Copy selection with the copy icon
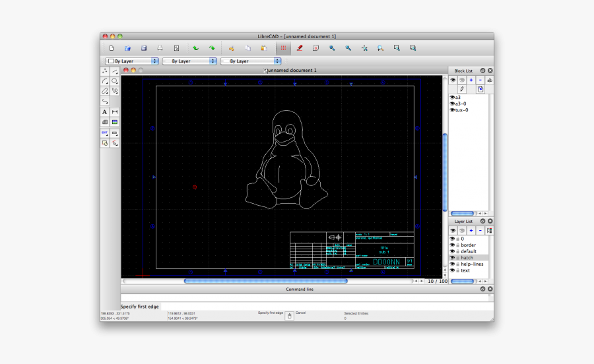The height and width of the screenshot is (364, 594). 247,48
